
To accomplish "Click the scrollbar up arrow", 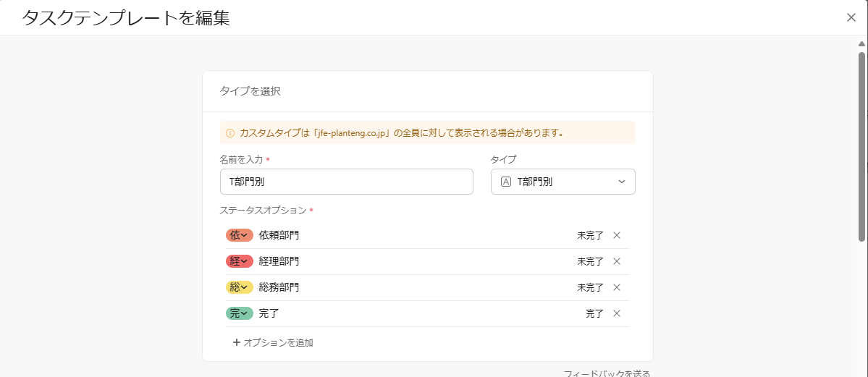I will coord(861,43).
